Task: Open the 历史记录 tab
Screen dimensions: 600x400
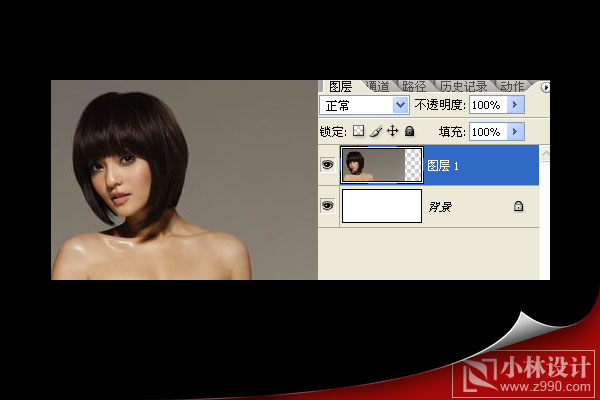Action: point(463,87)
